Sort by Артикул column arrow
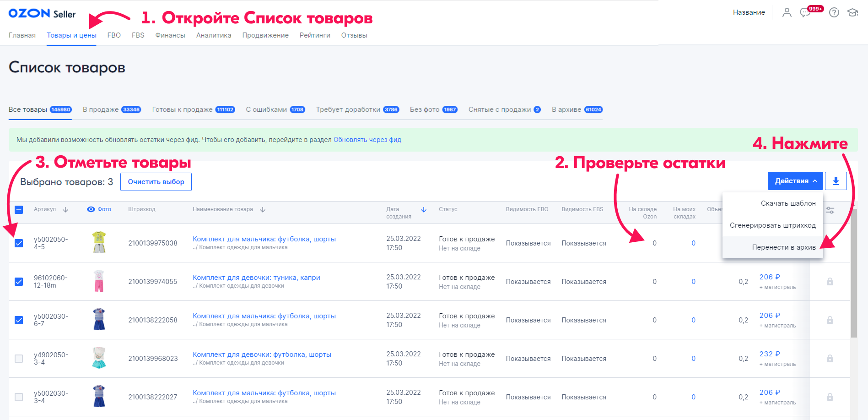 coord(65,210)
